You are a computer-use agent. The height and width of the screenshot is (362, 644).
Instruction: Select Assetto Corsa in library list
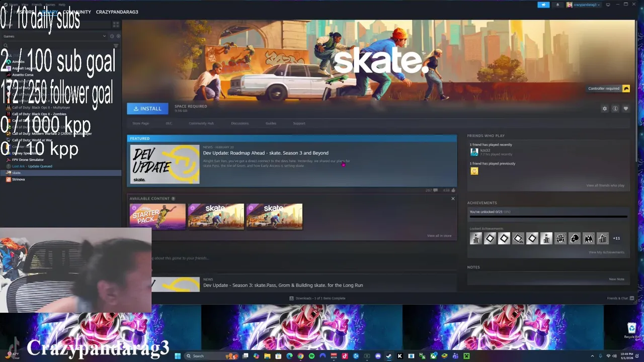coord(23,74)
